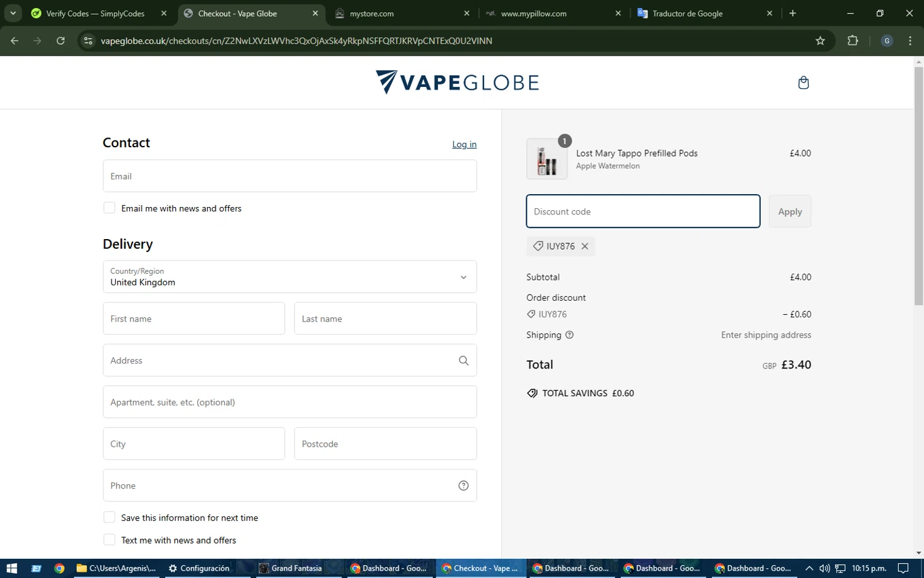Close the Traductor de Google tab
The height and width of the screenshot is (578, 924).
click(x=769, y=13)
